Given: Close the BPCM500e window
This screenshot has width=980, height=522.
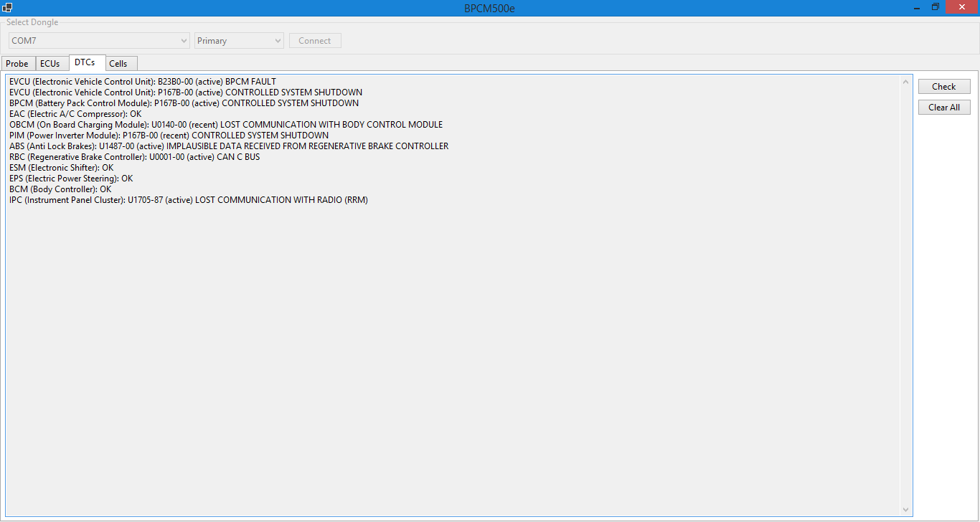Looking at the screenshot, I should point(962,7).
